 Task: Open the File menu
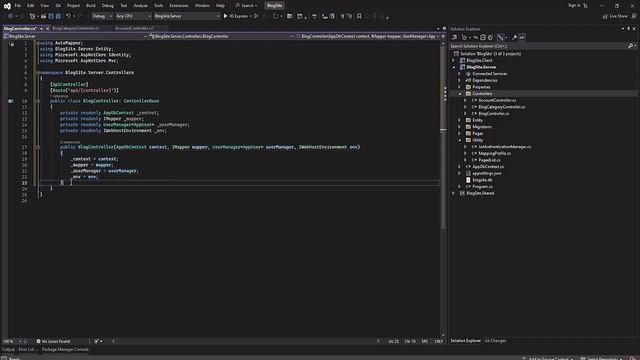point(18,6)
